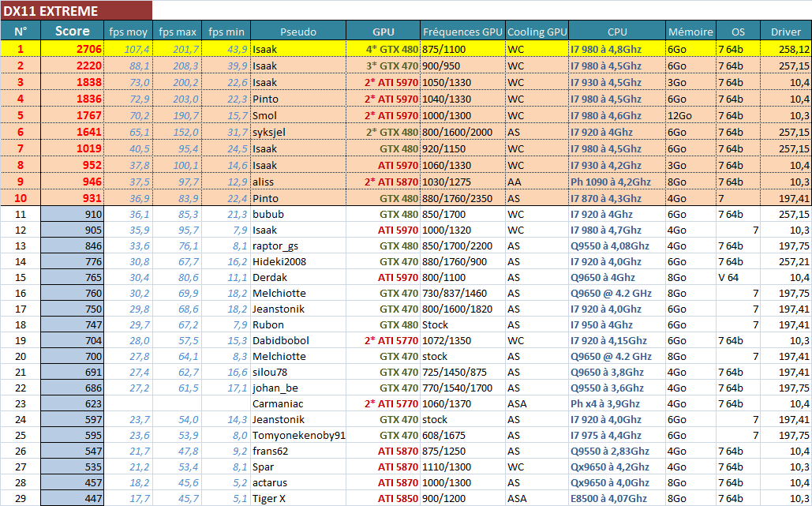Select the Cooling GPU column header
The image size is (812, 506).
click(537, 31)
